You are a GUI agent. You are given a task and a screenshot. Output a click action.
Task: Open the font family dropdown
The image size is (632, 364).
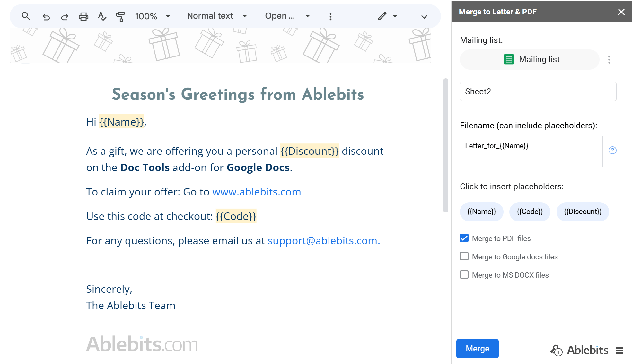287,16
